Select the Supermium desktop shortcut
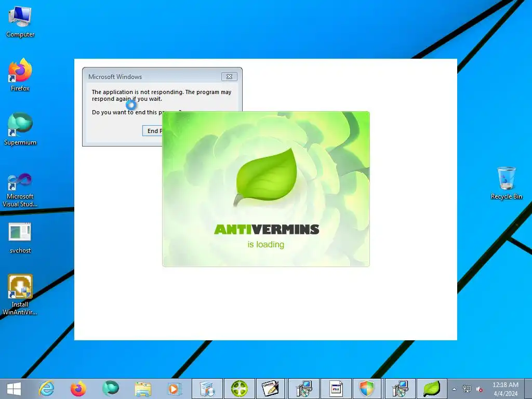Viewport: 532px width, 399px height. [x=20, y=129]
